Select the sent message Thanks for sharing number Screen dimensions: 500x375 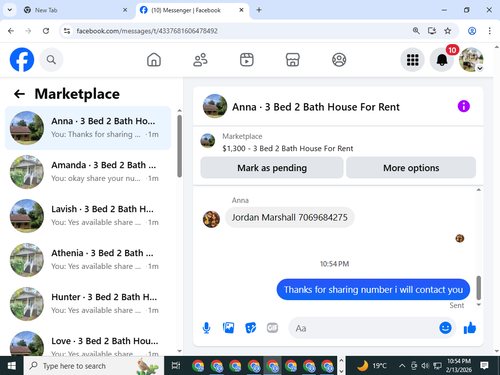[373, 289]
